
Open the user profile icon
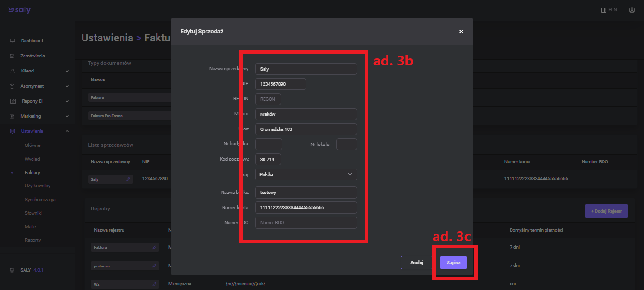[x=632, y=10]
